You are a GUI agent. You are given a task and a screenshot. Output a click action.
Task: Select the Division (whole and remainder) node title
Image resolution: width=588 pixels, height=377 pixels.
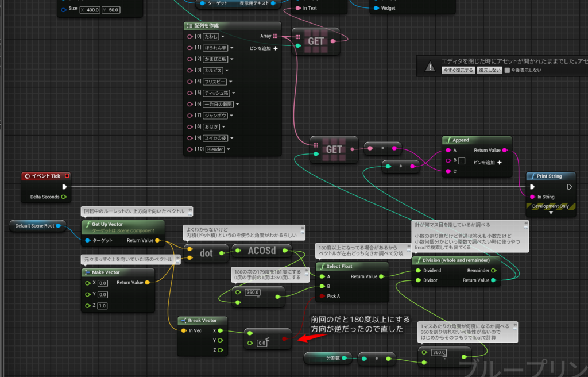(456, 260)
